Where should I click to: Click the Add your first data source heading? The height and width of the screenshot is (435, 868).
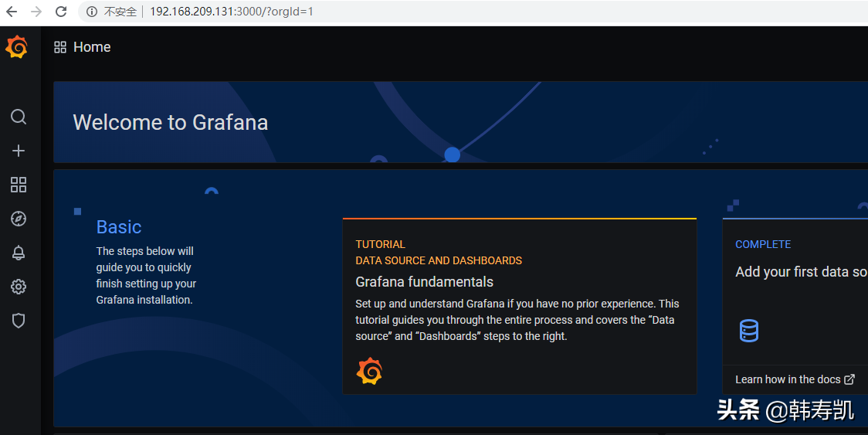(x=801, y=272)
